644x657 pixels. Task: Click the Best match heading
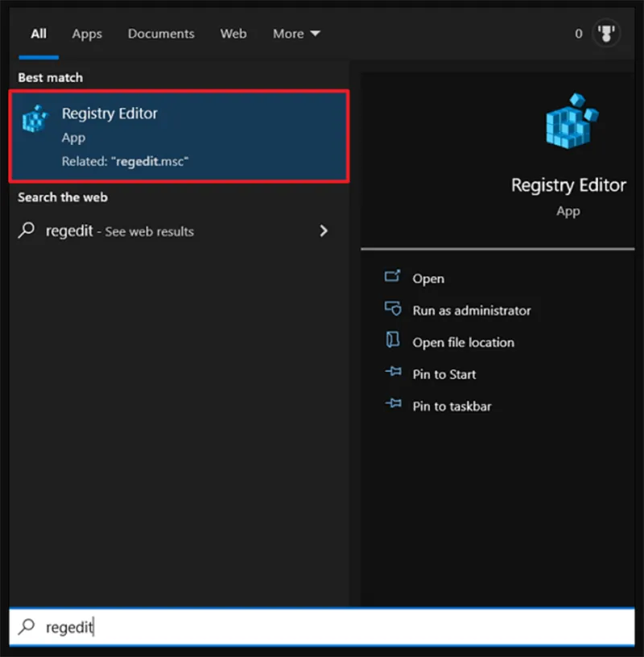(50, 77)
